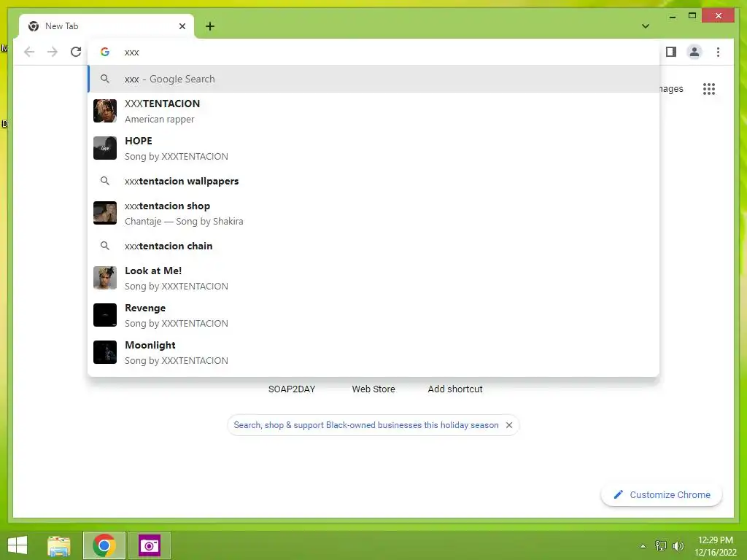Image resolution: width=747 pixels, height=560 pixels.
Task: Select the Look at Me! song suggestion
Action: pos(374,278)
